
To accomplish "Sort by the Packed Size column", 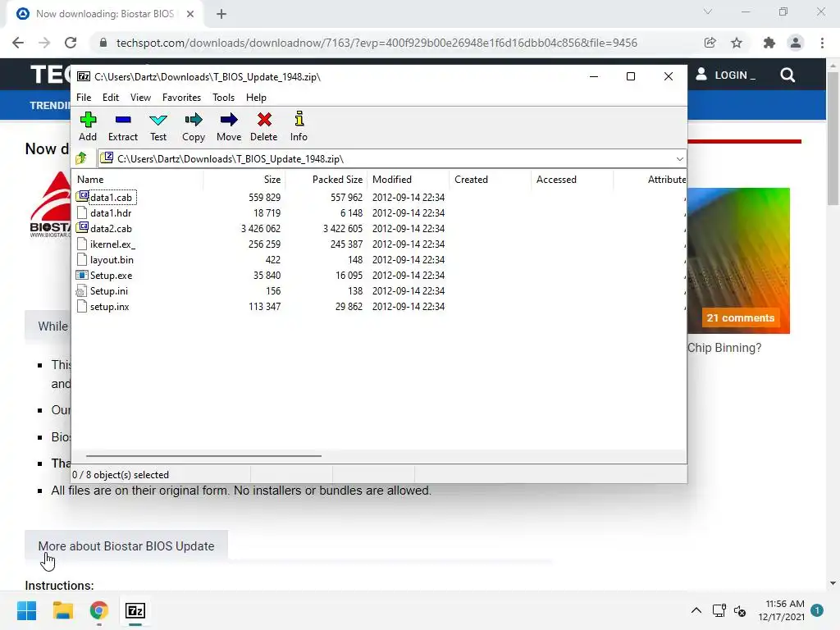I will pos(326,180).
